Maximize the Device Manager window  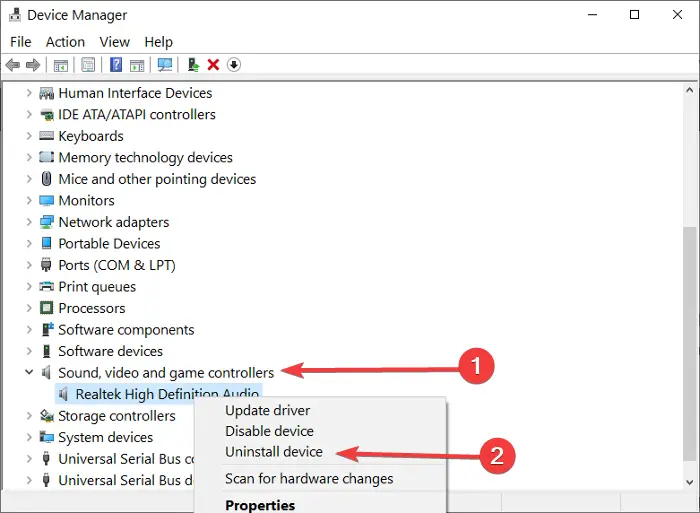634,15
